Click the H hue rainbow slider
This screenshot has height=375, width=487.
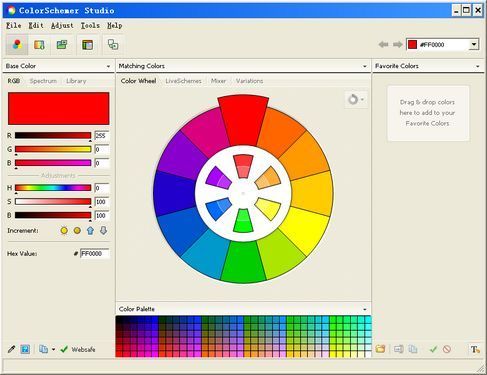pos(53,188)
